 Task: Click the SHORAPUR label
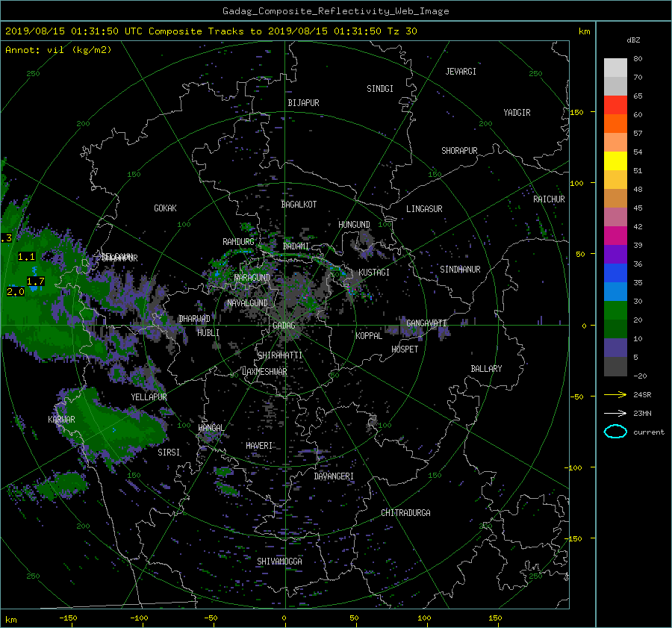tap(459, 151)
